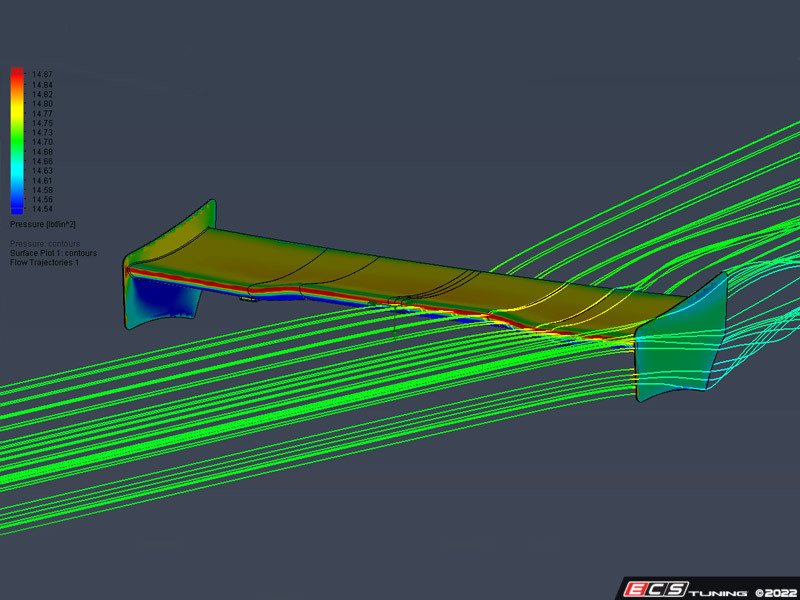The width and height of the screenshot is (800, 600).
Task: Click the red high-pressure leading edge strip
Action: pos(300,293)
